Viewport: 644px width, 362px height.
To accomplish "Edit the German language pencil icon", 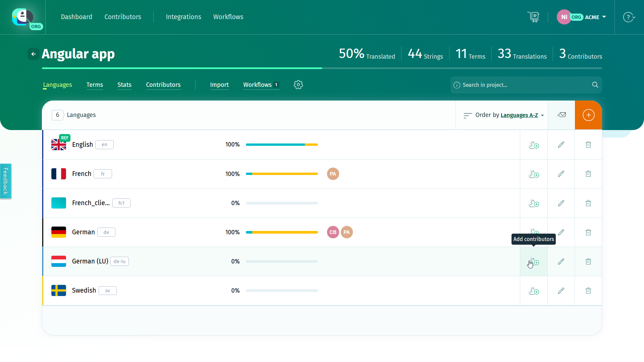I will coord(561,232).
